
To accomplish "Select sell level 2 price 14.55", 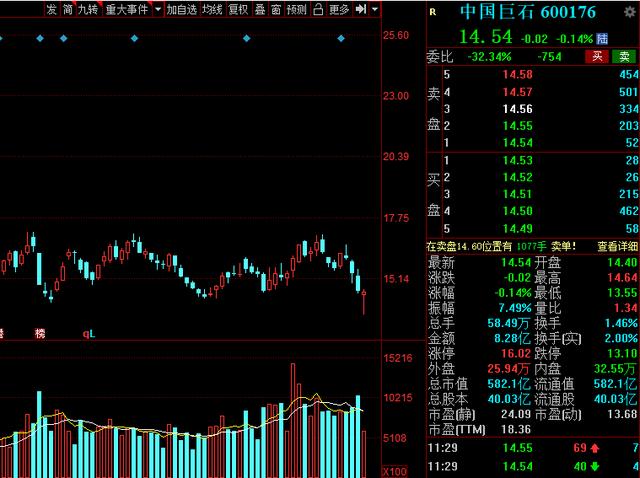I will [x=517, y=126].
